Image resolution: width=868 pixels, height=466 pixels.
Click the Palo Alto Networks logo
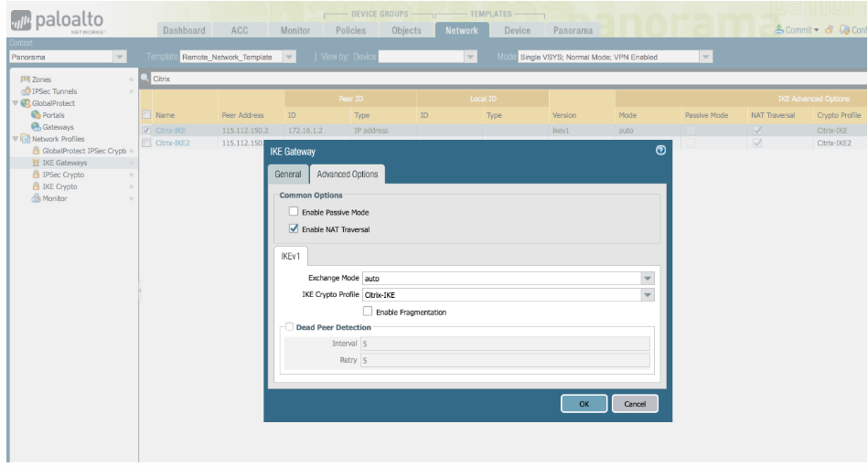(x=58, y=22)
